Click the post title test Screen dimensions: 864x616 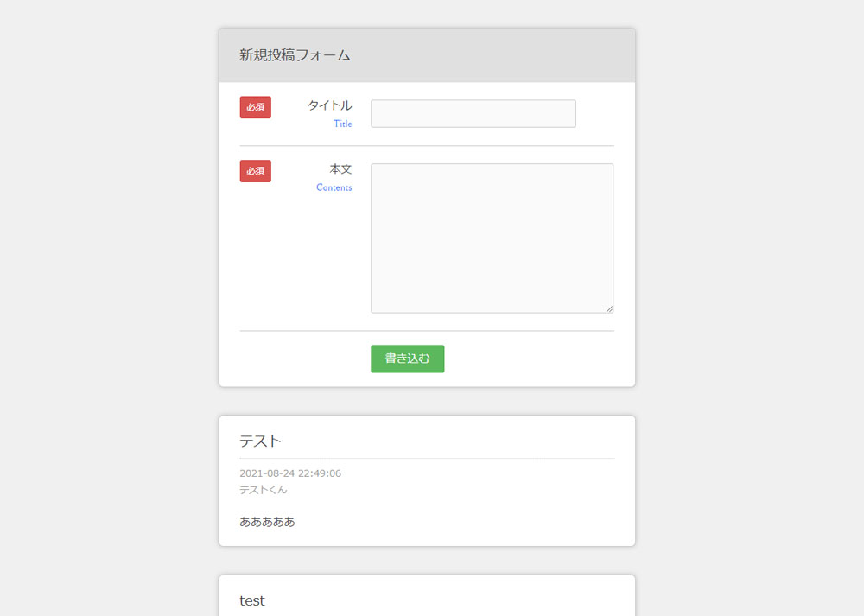click(251, 600)
